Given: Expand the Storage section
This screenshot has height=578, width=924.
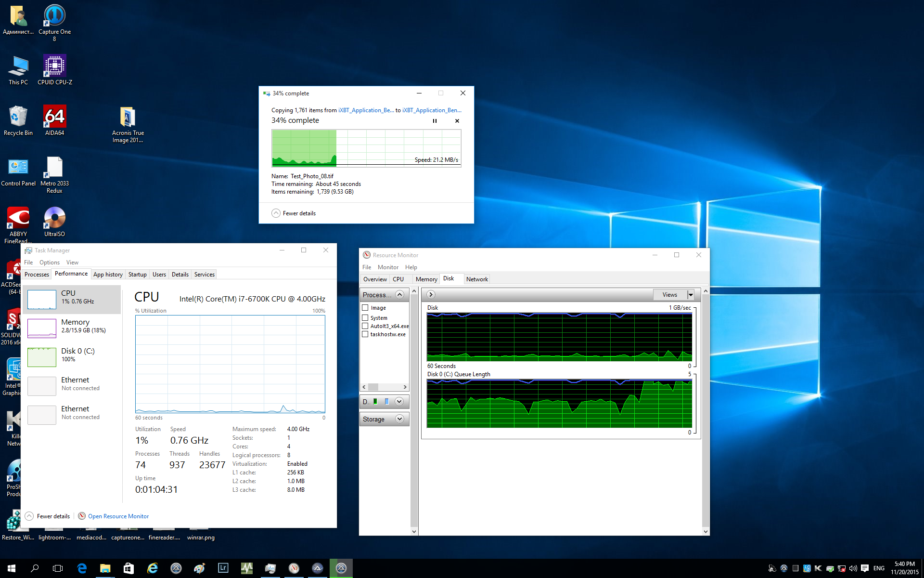Looking at the screenshot, I should point(399,419).
